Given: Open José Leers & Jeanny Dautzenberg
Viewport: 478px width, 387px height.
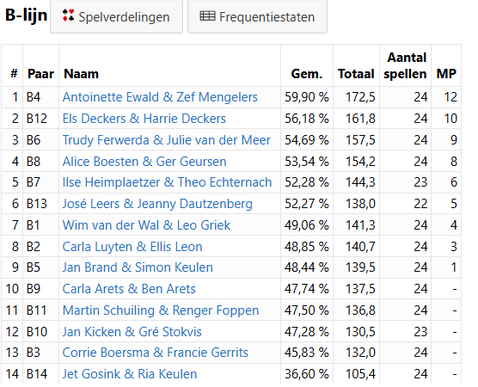Looking at the screenshot, I should [x=157, y=204].
